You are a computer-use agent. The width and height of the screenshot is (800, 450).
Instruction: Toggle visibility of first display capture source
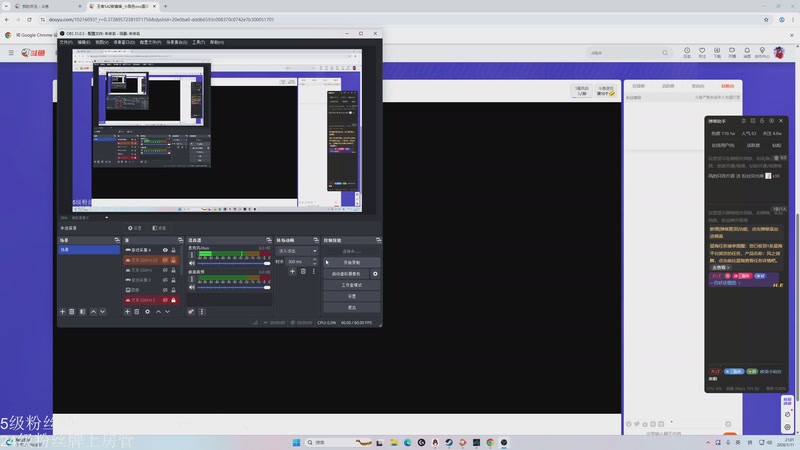click(x=165, y=250)
